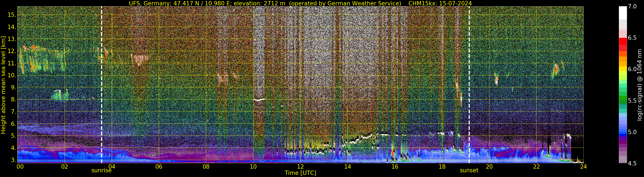Click the x-axis tick label '22'

tap(536, 166)
